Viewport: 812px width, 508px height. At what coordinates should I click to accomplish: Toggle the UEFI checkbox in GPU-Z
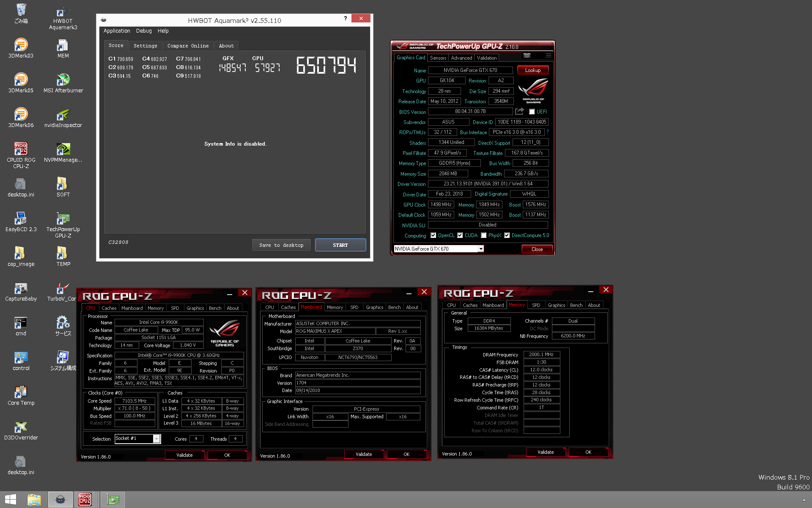532,112
